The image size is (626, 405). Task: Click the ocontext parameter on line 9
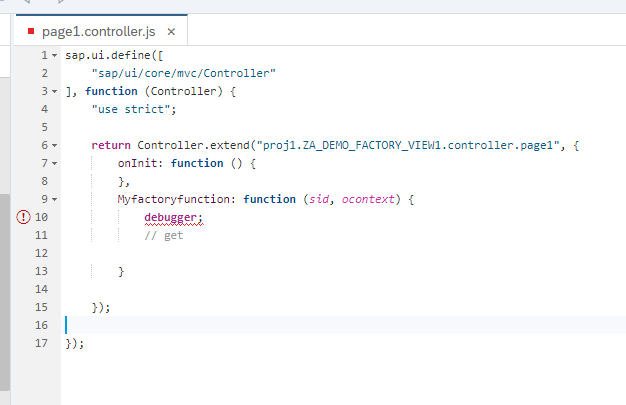coord(368,199)
